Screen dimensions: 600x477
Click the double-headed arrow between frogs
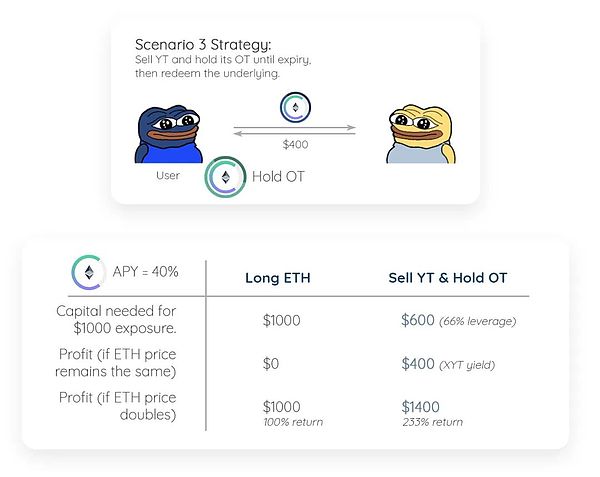pyautogui.click(x=295, y=128)
